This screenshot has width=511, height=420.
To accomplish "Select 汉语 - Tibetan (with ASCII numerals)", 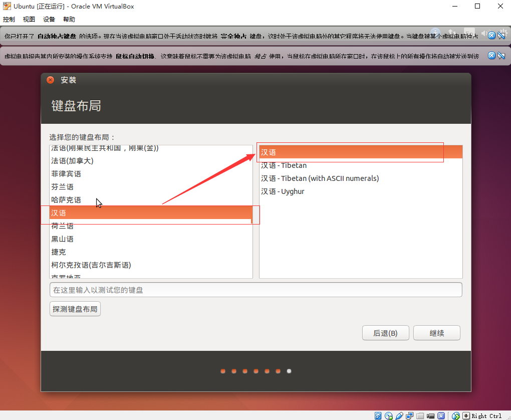I will pyautogui.click(x=361, y=178).
